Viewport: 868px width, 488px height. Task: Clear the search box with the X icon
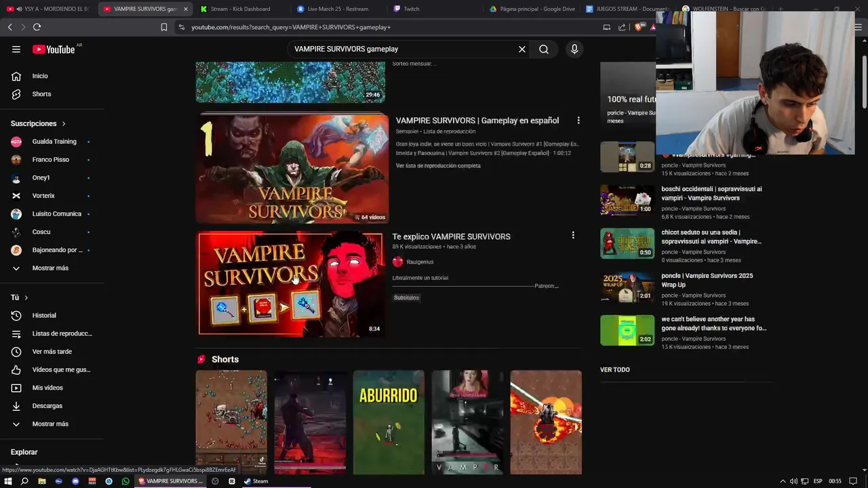point(522,49)
